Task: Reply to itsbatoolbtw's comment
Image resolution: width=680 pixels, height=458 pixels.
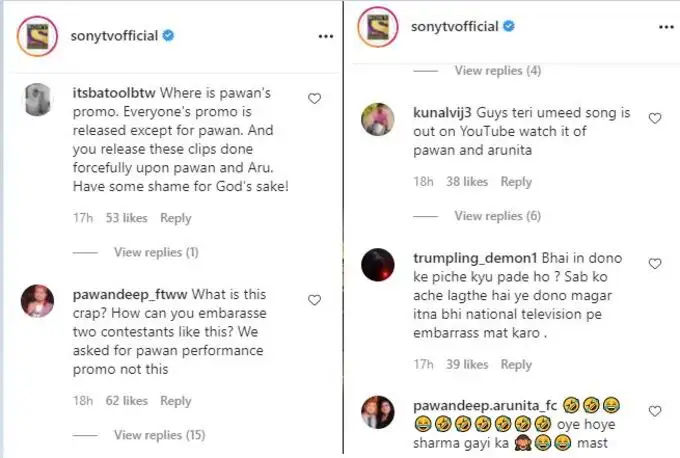Action: pos(175,218)
